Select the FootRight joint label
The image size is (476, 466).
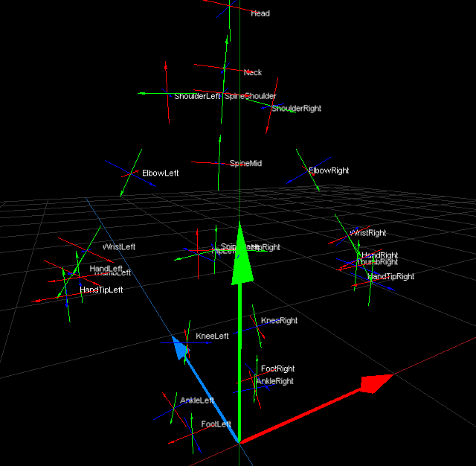point(277,368)
